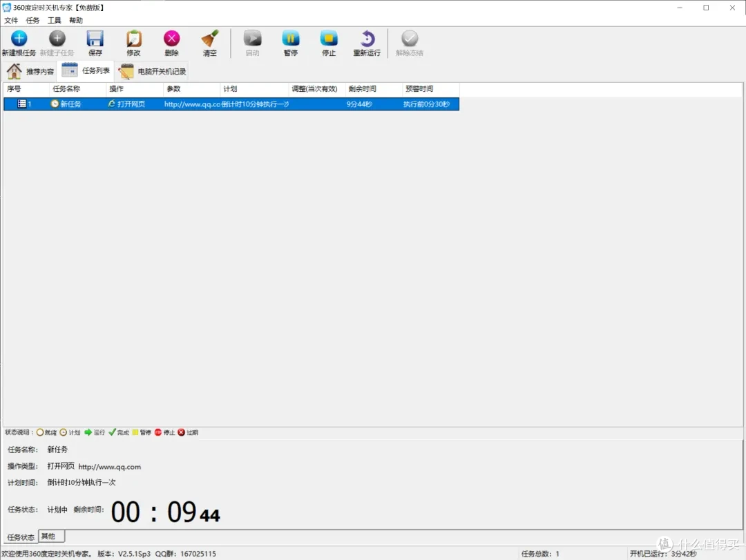Viewport: 746px width, 560px height.
Task: Clear all with the 清空 broom icon
Action: [210, 39]
